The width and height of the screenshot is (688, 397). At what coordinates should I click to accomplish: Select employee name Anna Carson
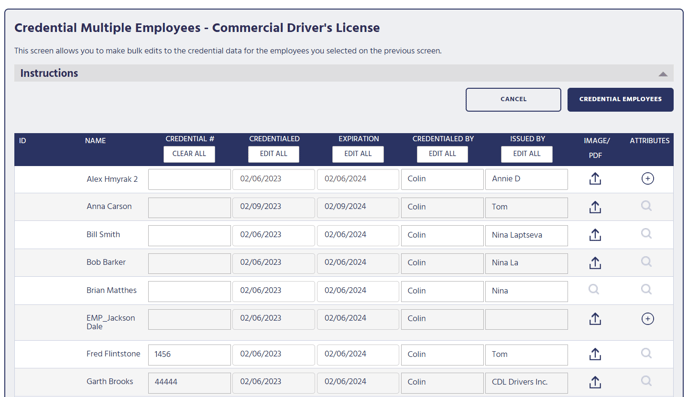point(109,206)
